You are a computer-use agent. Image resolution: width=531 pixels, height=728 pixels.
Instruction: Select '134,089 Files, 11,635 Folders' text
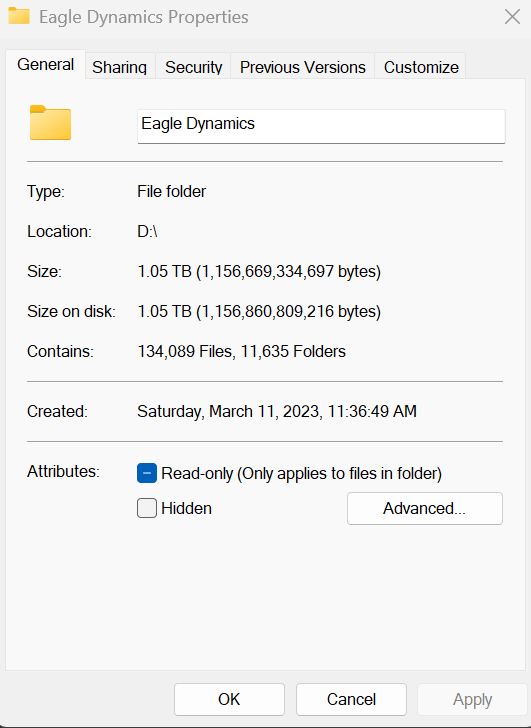[241, 351]
